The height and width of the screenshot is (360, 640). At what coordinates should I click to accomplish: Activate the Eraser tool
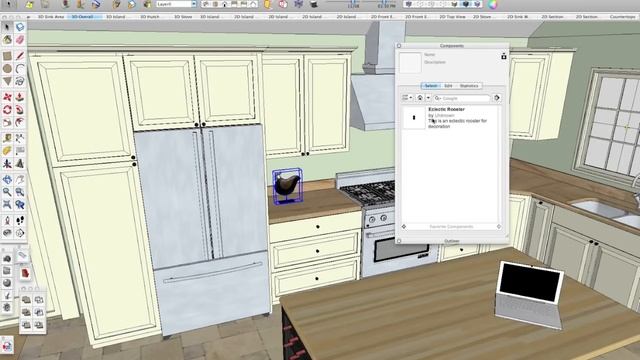coord(20,40)
